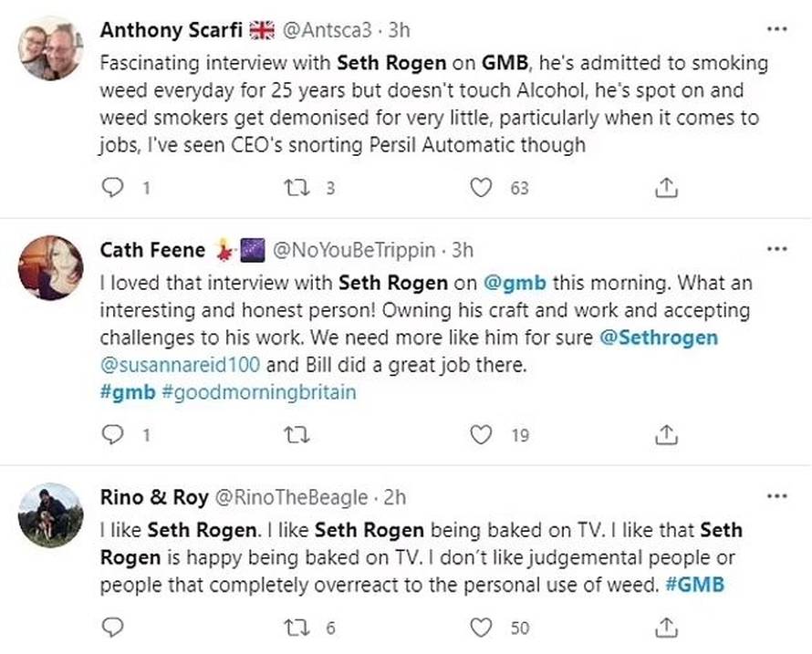The width and height of the screenshot is (812, 654).
Task: Retweet Cath Feene's interview tweet
Action: tap(294, 435)
